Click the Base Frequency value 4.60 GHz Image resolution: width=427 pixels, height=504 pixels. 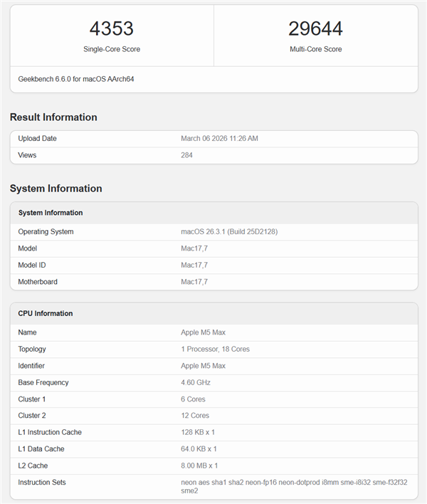pos(195,382)
